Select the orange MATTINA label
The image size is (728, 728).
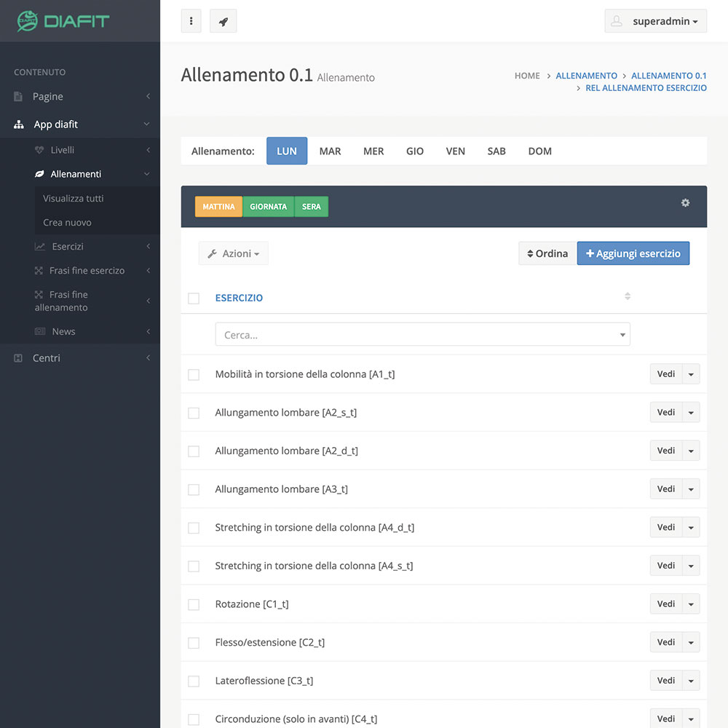pos(218,207)
